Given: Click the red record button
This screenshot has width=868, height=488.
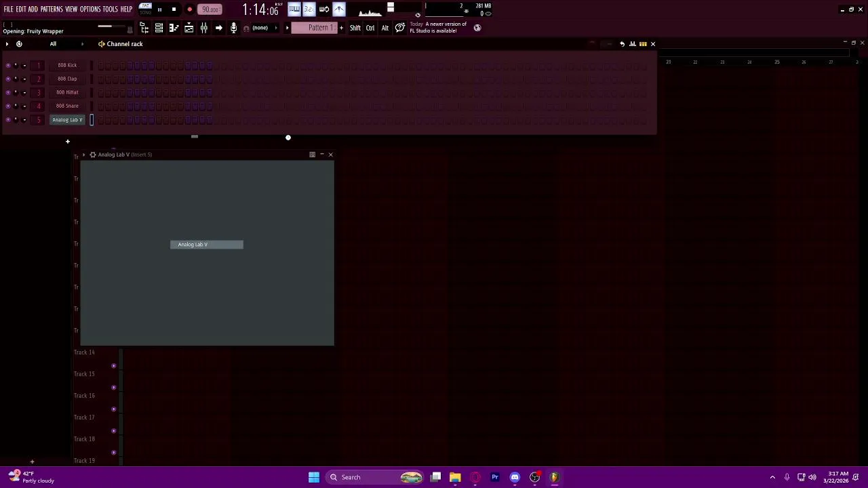Looking at the screenshot, I should tap(189, 9).
